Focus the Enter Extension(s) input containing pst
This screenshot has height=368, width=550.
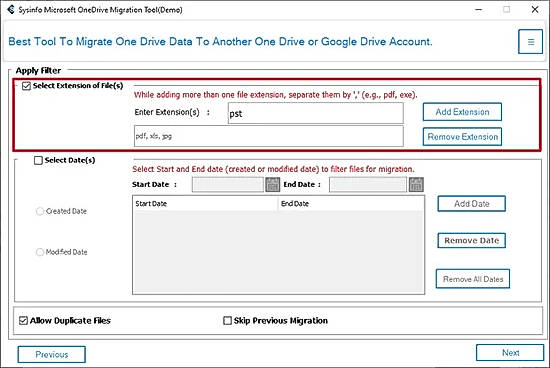(x=316, y=113)
